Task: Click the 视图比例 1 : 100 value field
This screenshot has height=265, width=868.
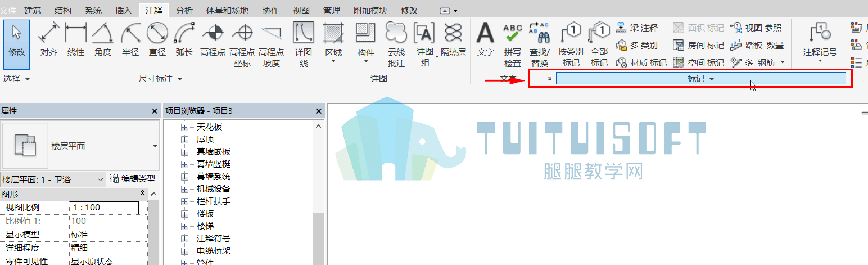Action: 104,208
